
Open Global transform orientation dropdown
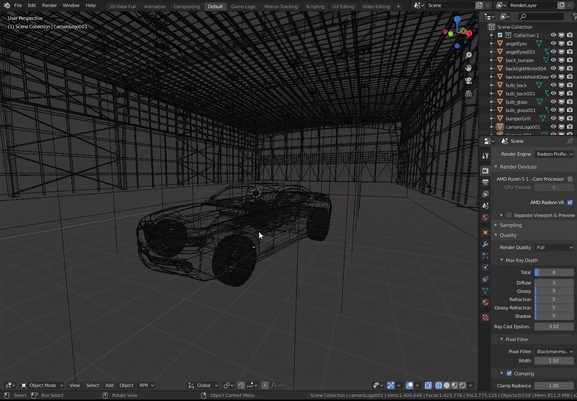coord(202,385)
